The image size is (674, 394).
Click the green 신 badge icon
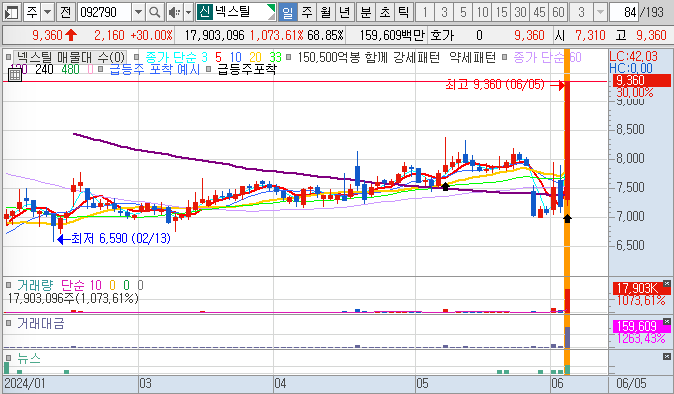coord(205,12)
